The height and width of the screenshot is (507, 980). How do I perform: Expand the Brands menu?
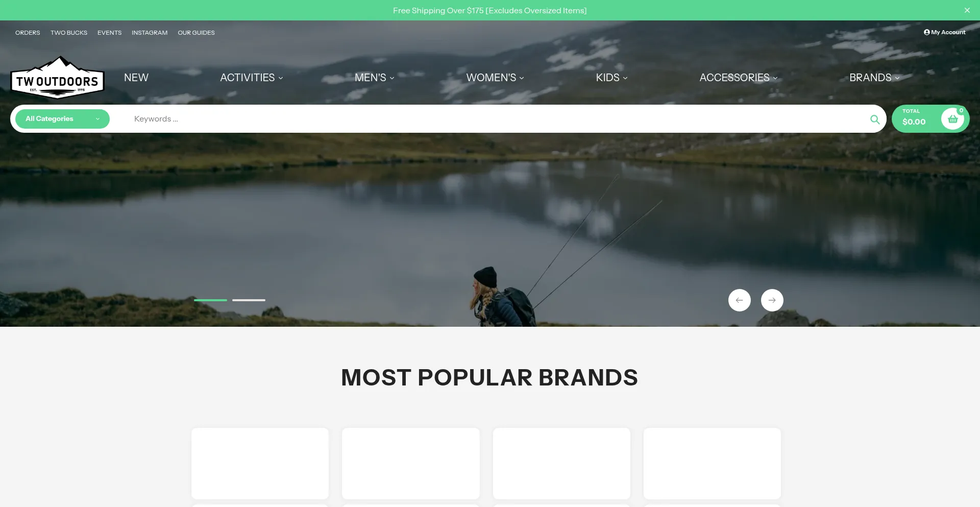click(x=874, y=78)
